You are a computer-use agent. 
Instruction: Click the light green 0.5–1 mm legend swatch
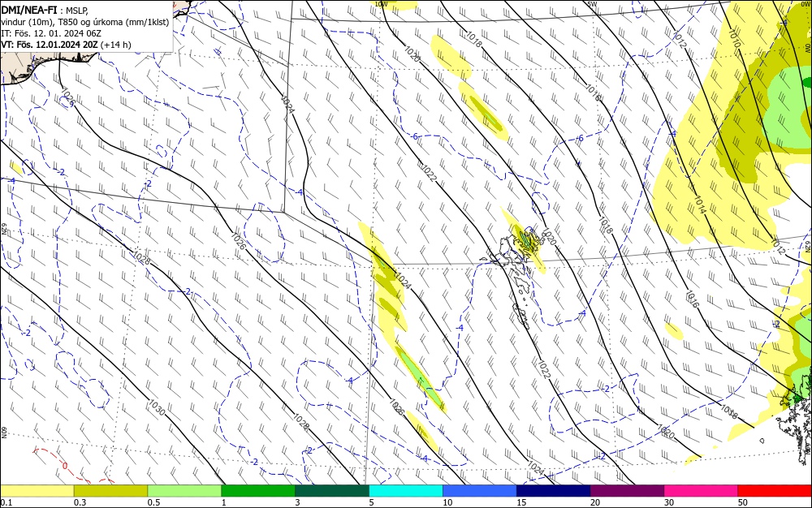tap(184, 491)
